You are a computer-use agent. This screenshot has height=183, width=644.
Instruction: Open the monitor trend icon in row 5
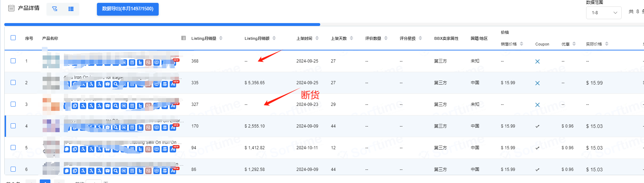pos(157,149)
